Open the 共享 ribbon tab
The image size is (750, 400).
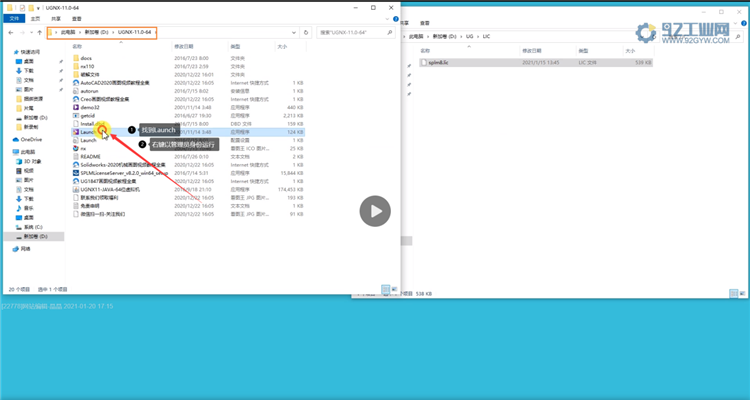tap(56, 19)
